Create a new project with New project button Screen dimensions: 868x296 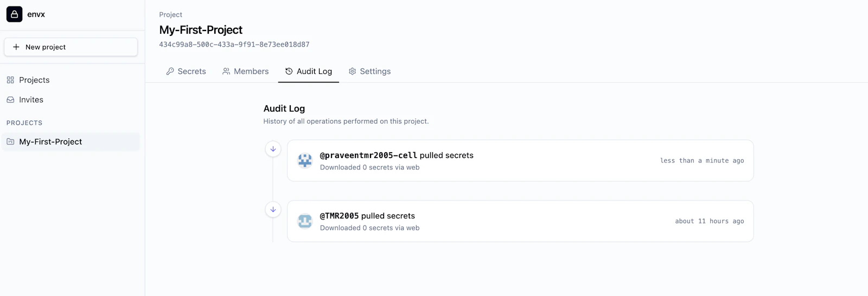(x=71, y=47)
